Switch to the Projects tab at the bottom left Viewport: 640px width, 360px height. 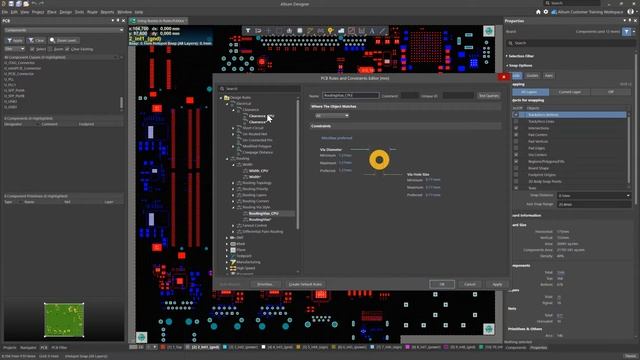[x=10, y=348]
